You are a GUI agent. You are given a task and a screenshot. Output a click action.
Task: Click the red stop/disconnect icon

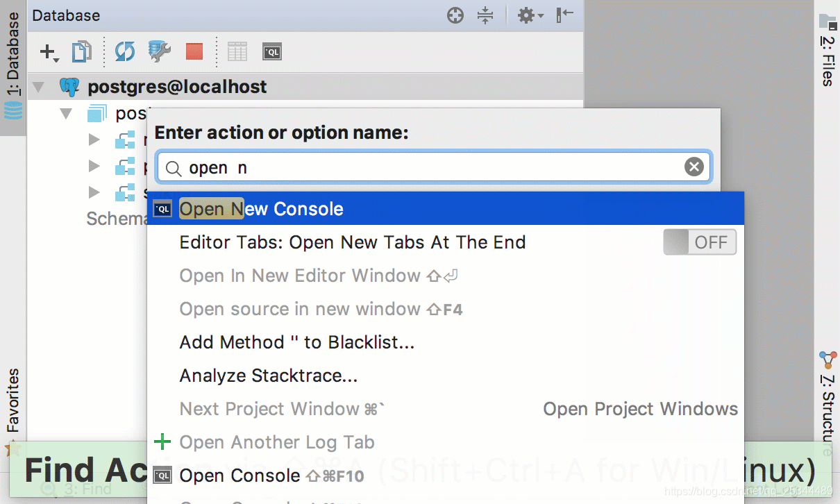coord(194,51)
